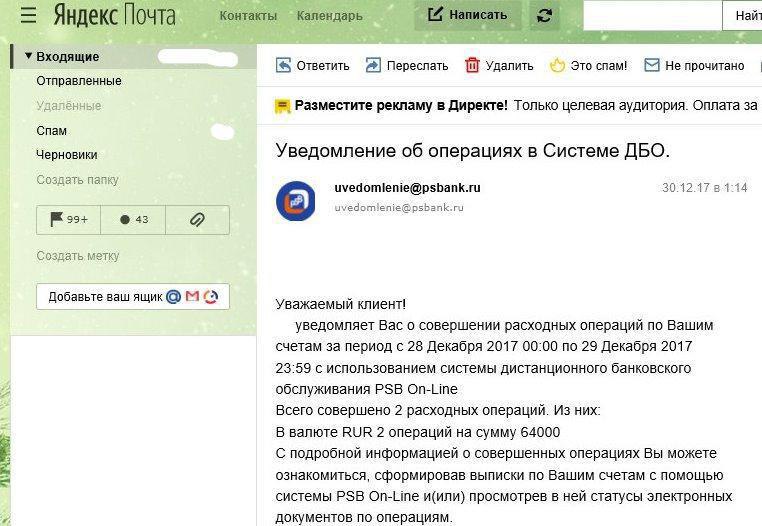Click the text Уважаемый клиент!
Screen dimensions: 762x526
coord(341,304)
